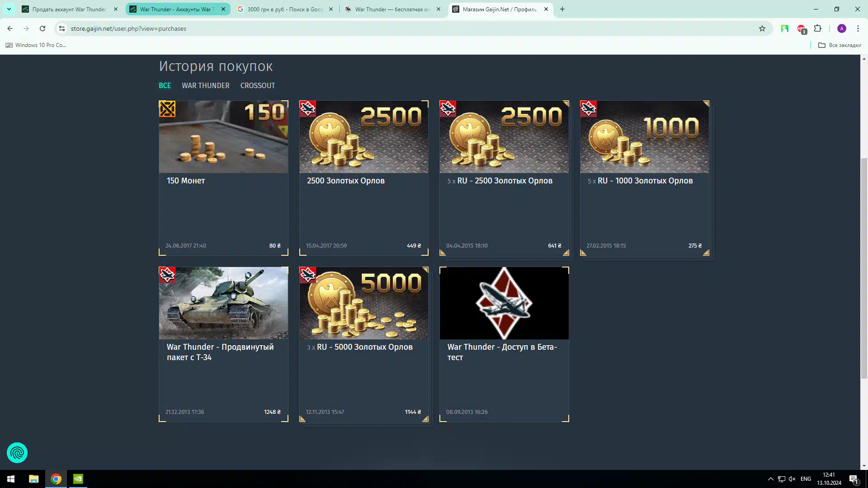Click the War Thunder badge on the RU - 1000 Золотых Орлов card
This screenshot has height=488, width=868.
(589, 109)
